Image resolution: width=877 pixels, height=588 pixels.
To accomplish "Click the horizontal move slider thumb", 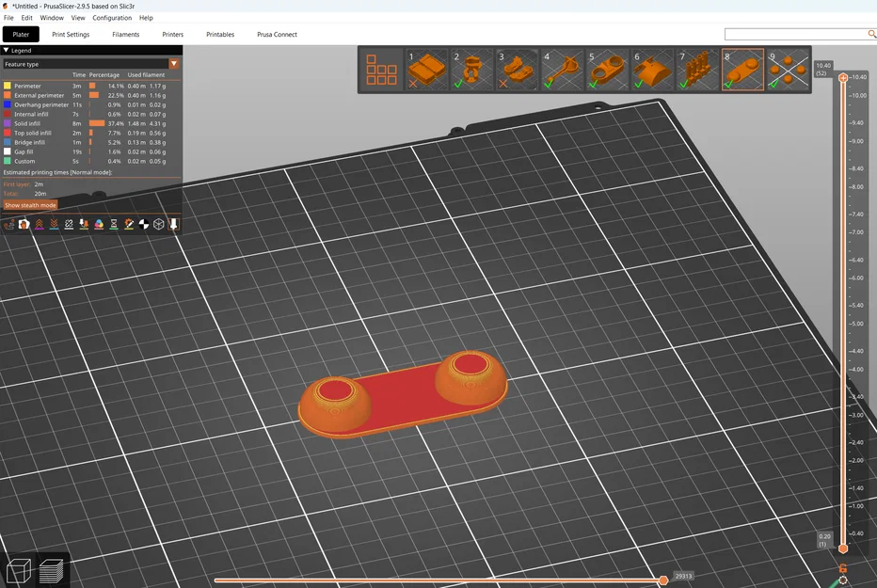I will (x=663, y=580).
